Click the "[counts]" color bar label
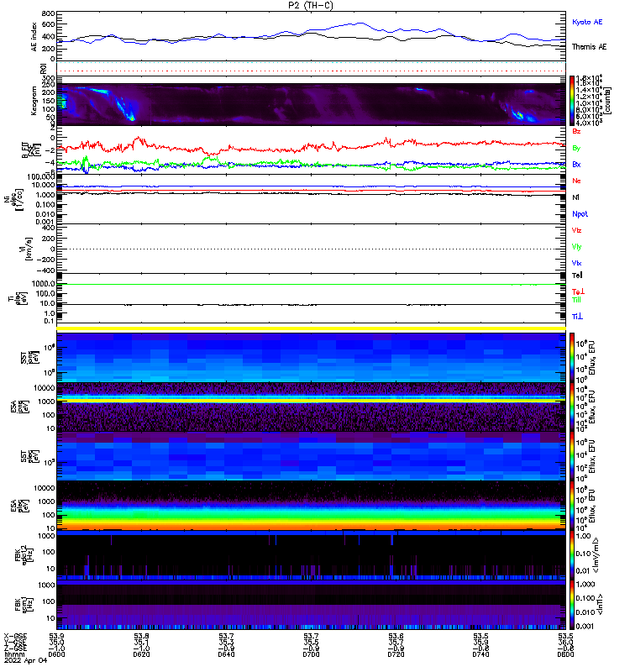 [608, 101]
